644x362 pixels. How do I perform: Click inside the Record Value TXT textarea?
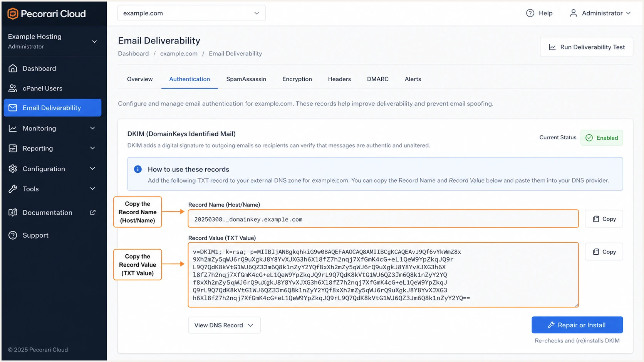point(383,275)
